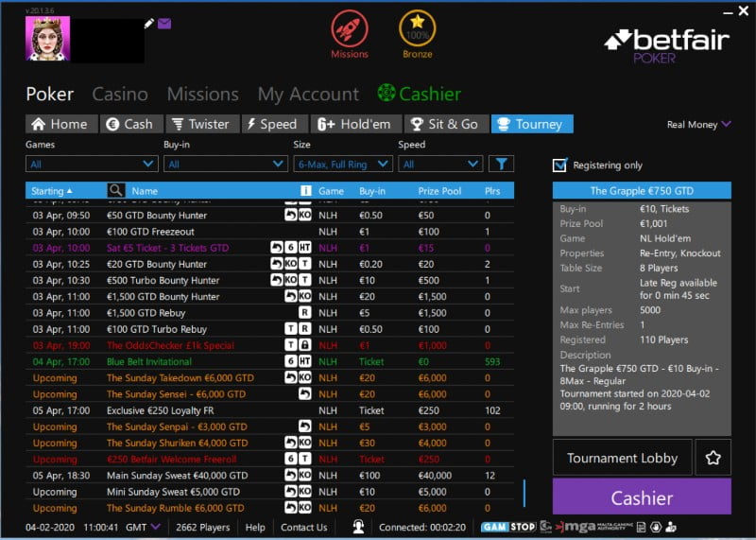Switch to the Casino section
This screenshot has width=756, height=540.
tap(120, 94)
